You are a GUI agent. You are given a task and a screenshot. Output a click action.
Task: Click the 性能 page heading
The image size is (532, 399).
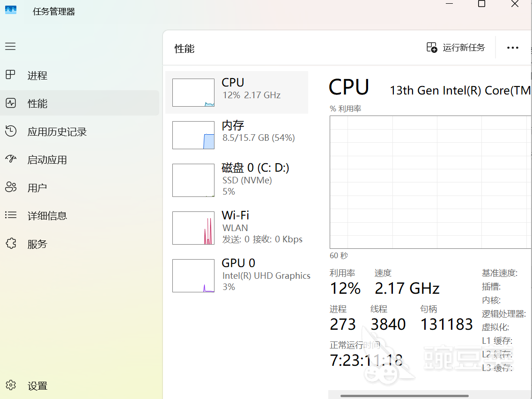tap(185, 49)
